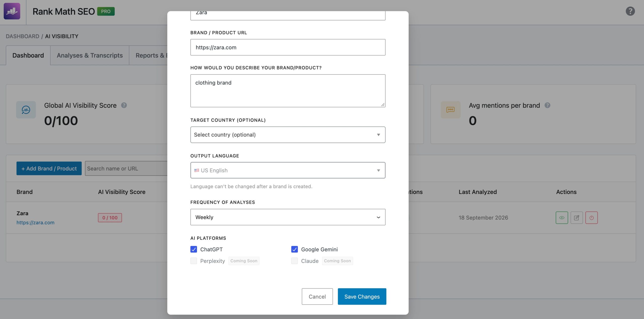
Task: Open the Frequency of Analyses Weekly dropdown
Action: coord(288,217)
